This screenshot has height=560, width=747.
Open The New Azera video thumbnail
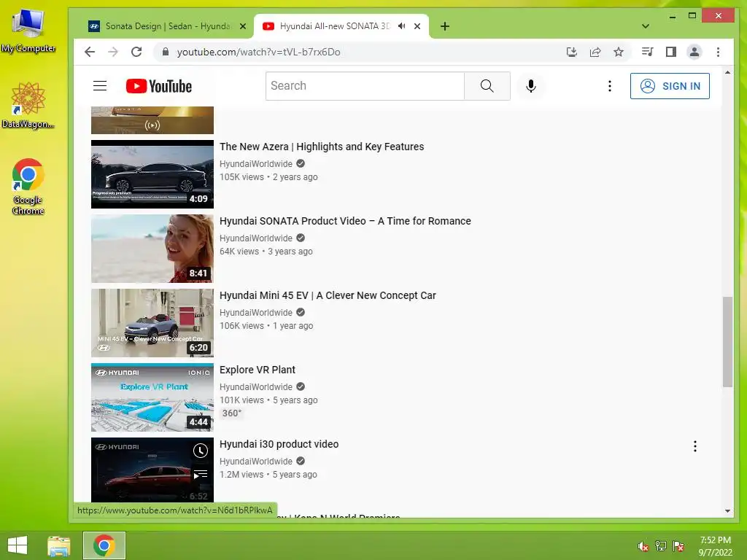[152, 174]
